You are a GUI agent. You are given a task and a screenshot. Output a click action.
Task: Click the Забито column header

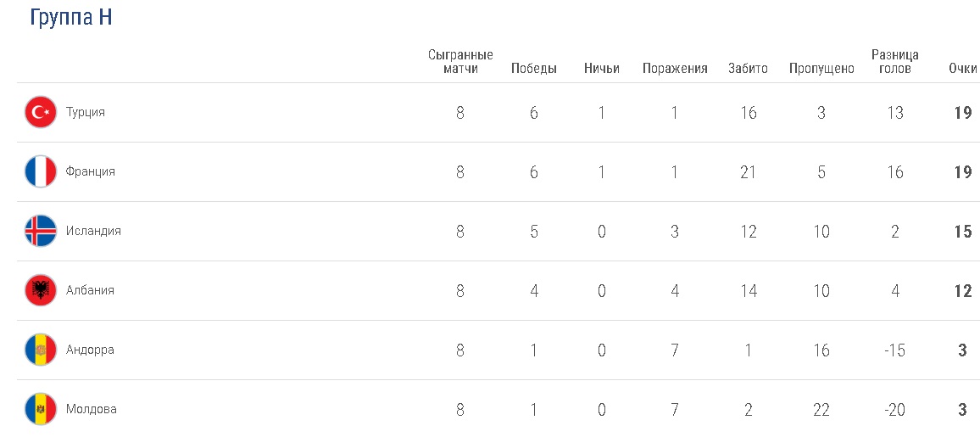[x=748, y=69]
